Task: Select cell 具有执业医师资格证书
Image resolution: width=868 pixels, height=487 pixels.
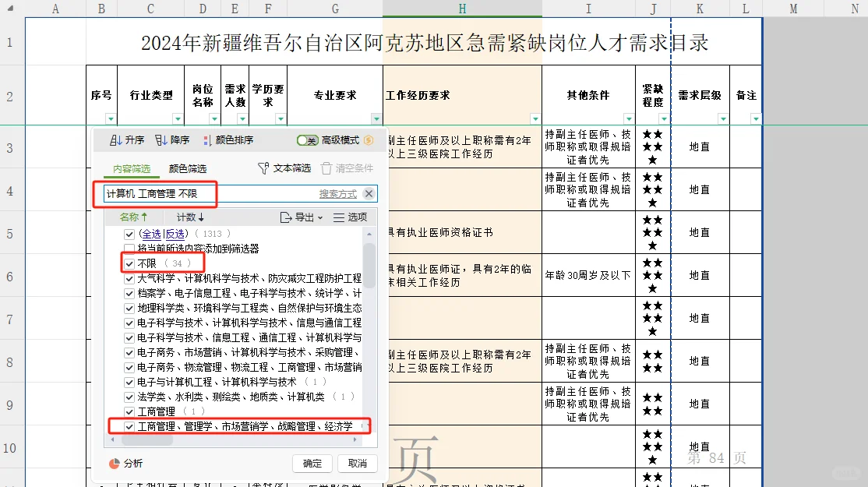Action: click(x=462, y=232)
